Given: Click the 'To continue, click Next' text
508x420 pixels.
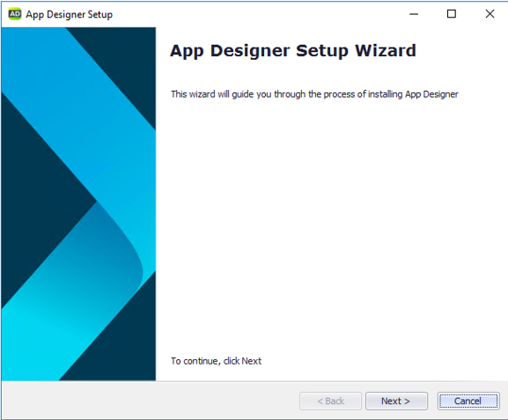Looking at the screenshot, I should pos(216,361).
